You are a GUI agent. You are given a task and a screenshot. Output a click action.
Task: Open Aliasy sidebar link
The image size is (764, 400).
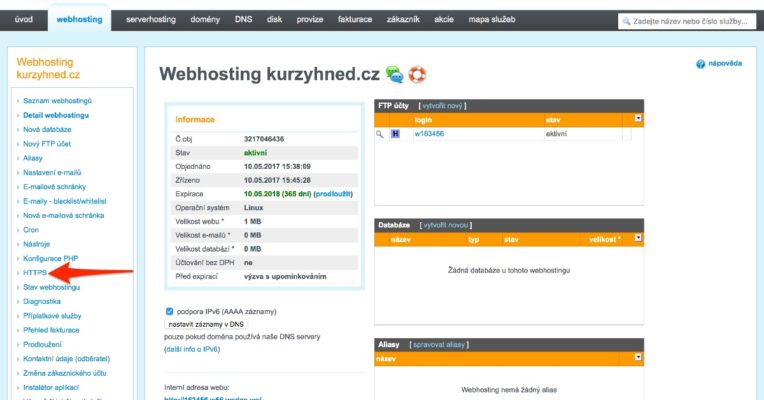click(x=33, y=158)
